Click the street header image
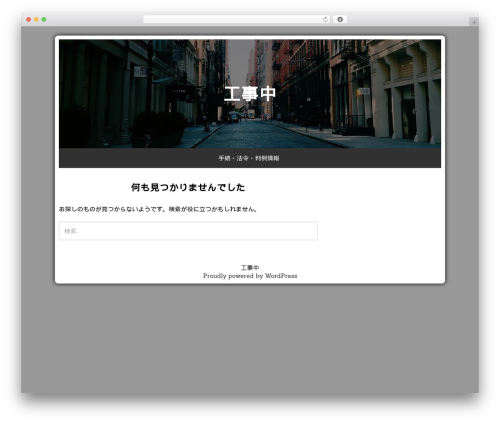The height and width of the screenshot is (423, 500). click(x=250, y=94)
